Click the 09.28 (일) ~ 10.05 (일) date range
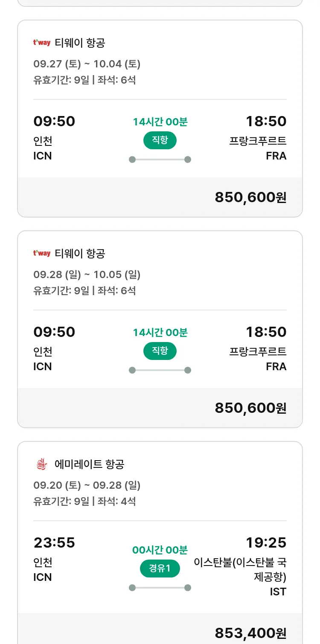Viewport: 320px width, 644px height. 87,275
